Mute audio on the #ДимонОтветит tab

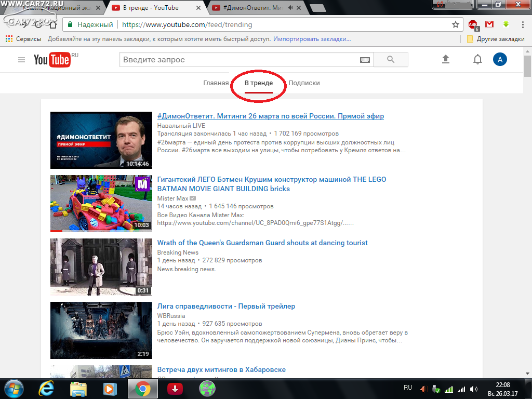(290, 7)
